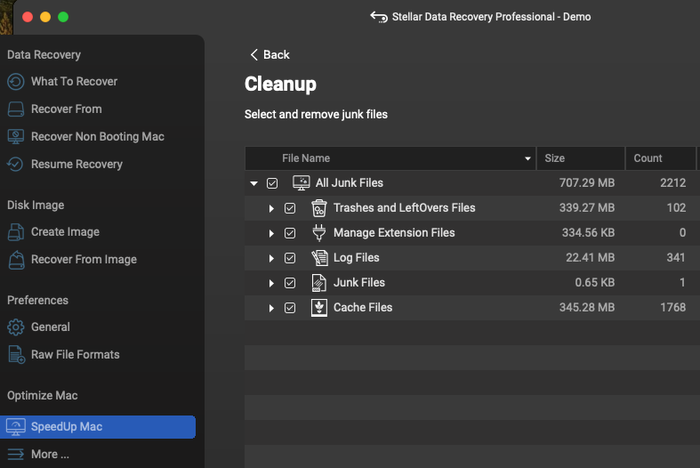700x468 pixels.
Task: Click the 334.56 KB size value
Action: 588,233
